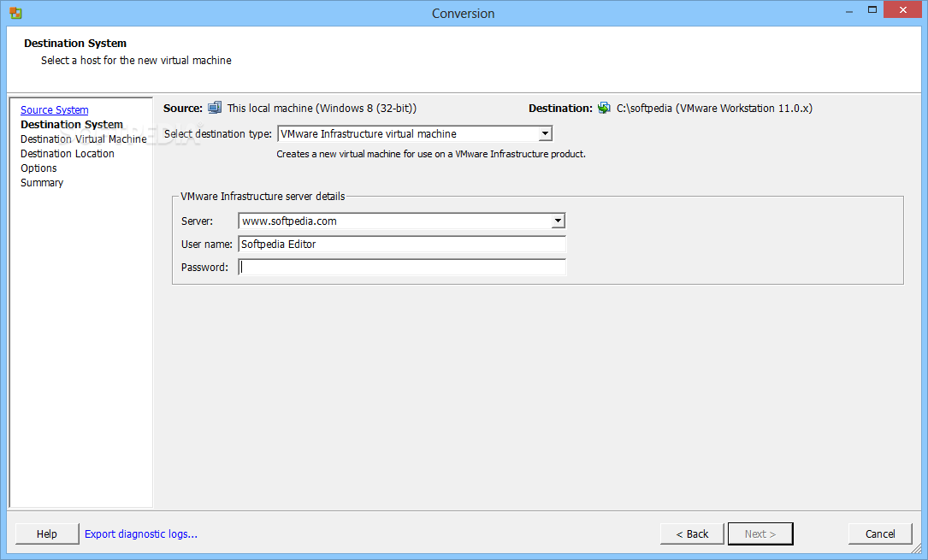Click the destination text 'C:\softpedia (VMware Workstation 11.0.x)'
Image resolution: width=928 pixels, height=560 pixels.
714,109
